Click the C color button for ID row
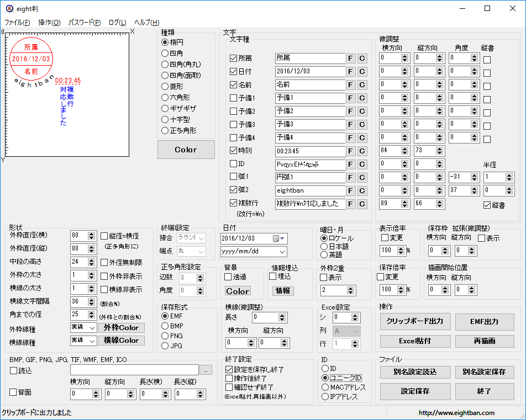 tap(362, 164)
